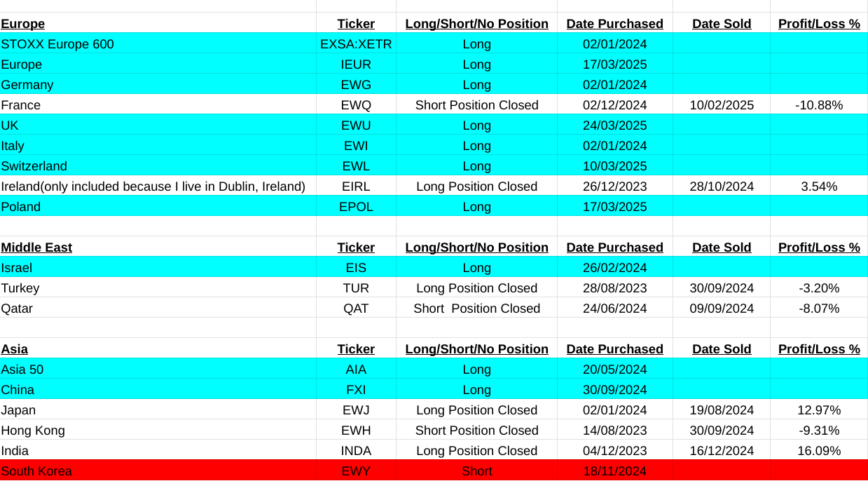868x481 pixels.
Task: Select the EIRL ticker cell
Action: [356, 187]
